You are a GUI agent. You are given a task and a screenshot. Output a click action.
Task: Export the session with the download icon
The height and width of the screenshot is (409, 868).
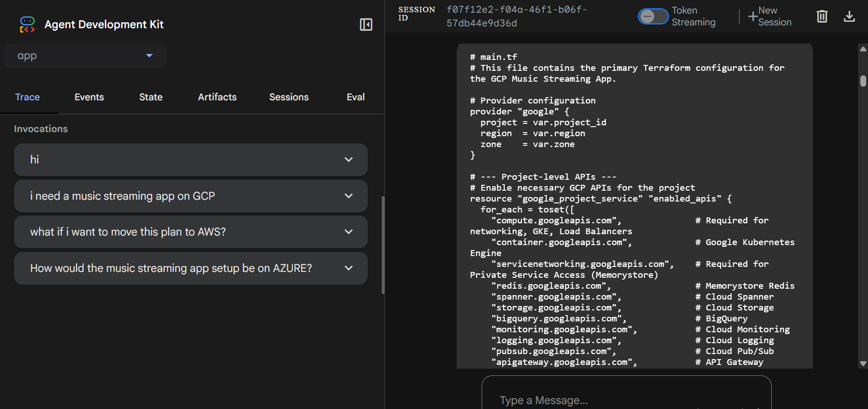tap(849, 17)
